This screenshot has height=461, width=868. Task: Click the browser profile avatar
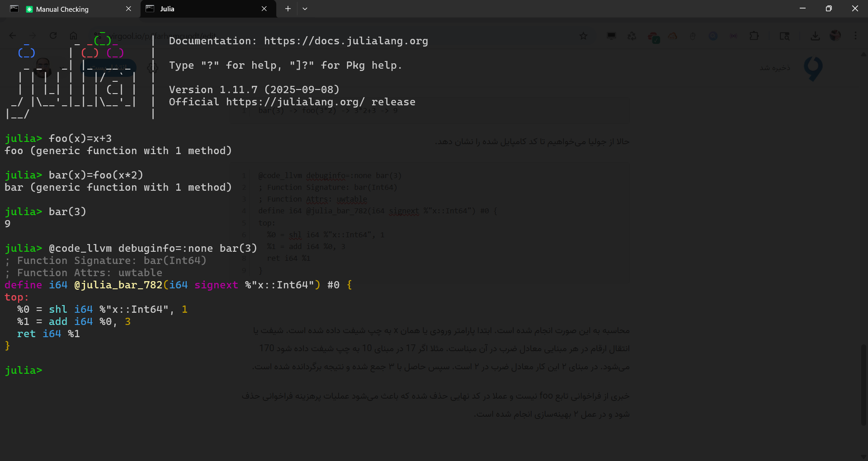pyautogui.click(x=835, y=36)
